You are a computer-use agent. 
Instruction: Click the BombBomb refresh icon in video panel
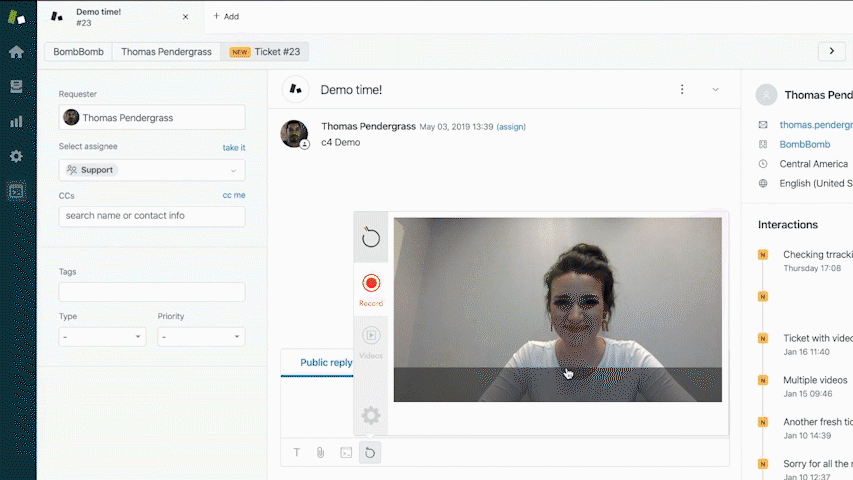tap(371, 238)
